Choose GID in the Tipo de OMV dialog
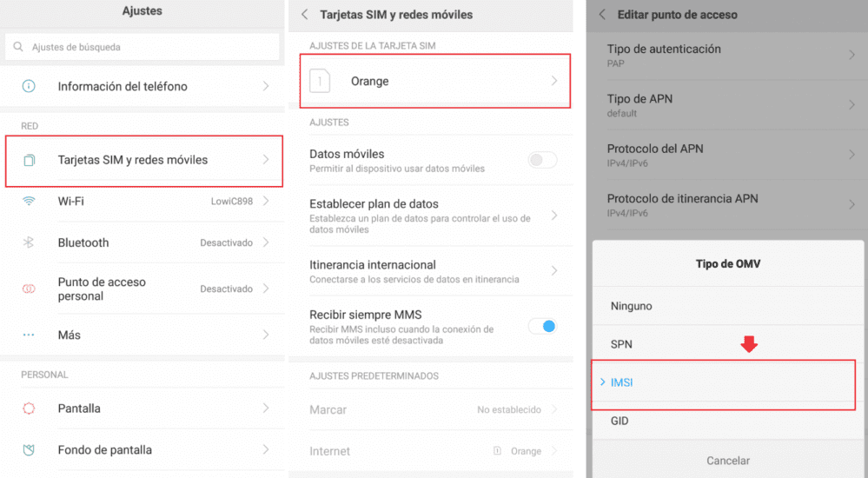868x478 pixels. (x=728, y=421)
